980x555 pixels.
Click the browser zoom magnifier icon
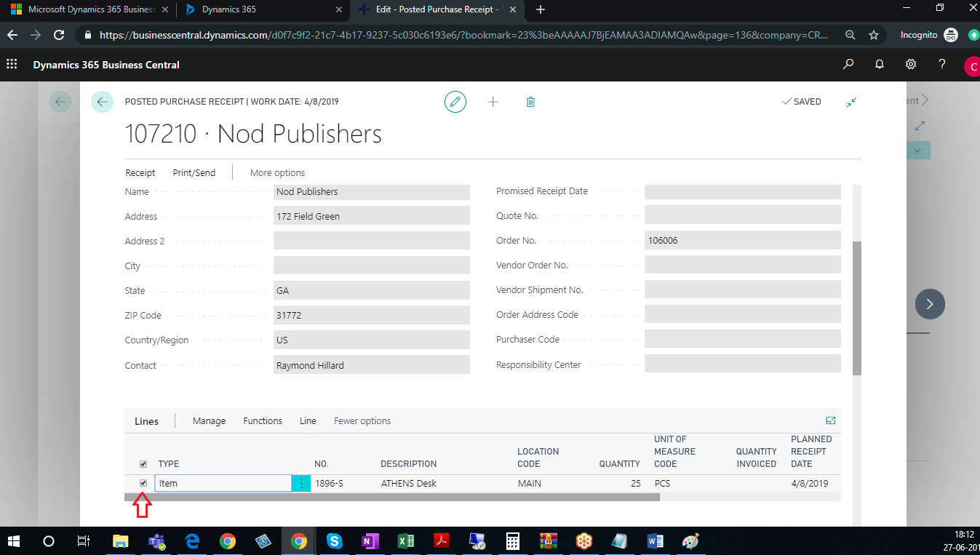(x=850, y=35)
